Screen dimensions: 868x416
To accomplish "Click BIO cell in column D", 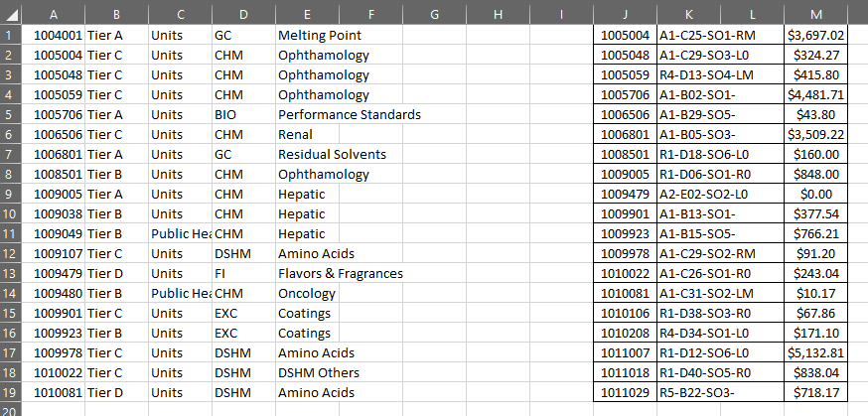I will pos(243,114).
